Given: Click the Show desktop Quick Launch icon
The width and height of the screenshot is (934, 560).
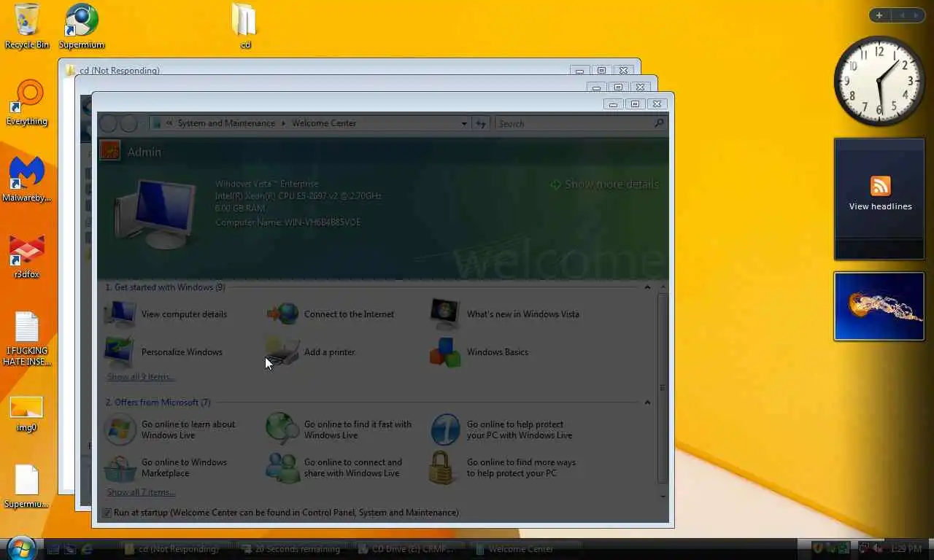Looking at the screenshot, I should click(x=55, y=548).
